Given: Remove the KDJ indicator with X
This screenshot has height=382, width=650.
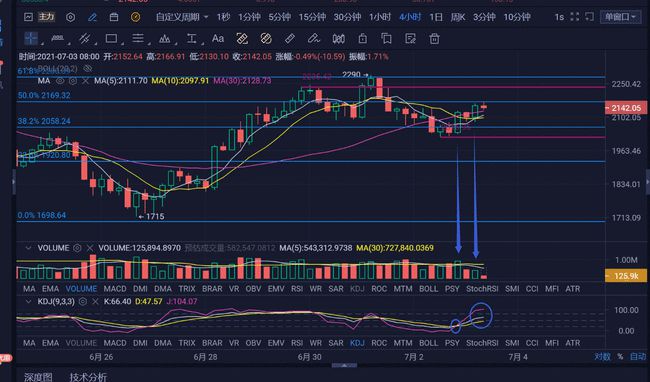Looking at the screenshot, I should point(95,302).
